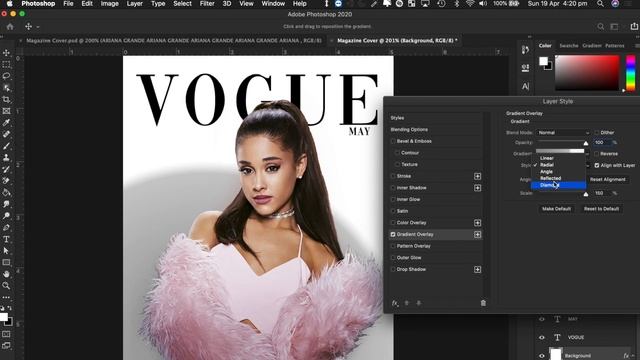Switch to the Swatches panel tab
The width and height of the screenshot is (640, 360).
coord(569,46)
